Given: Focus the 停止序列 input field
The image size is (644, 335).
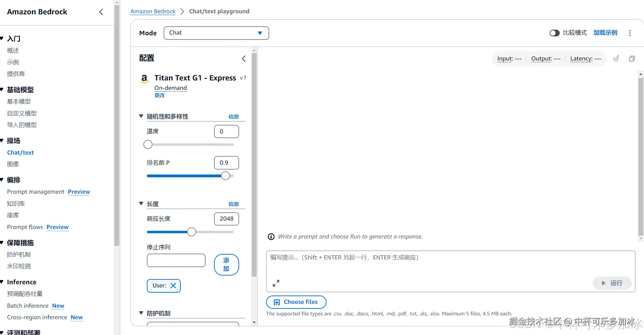Looking at the screenshot, I should pos(176,260).
